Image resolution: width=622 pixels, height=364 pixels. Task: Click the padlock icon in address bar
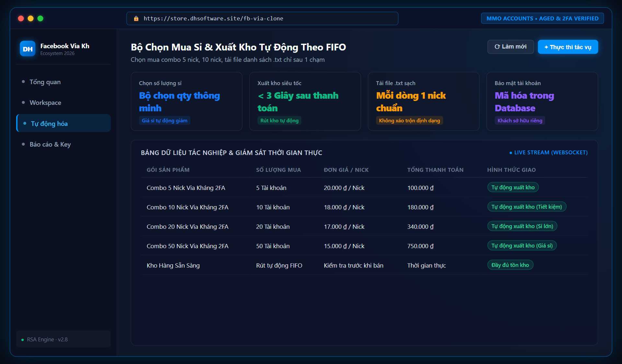pos(136,18)
